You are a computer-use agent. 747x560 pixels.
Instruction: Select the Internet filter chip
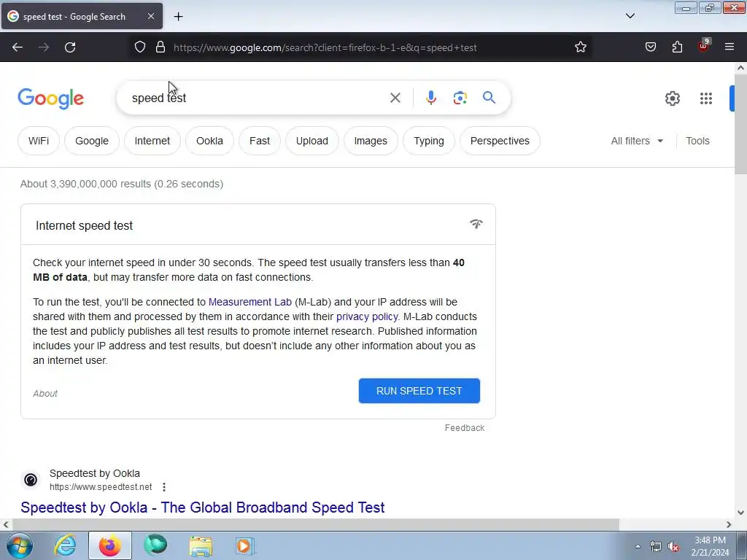[152, 141]
